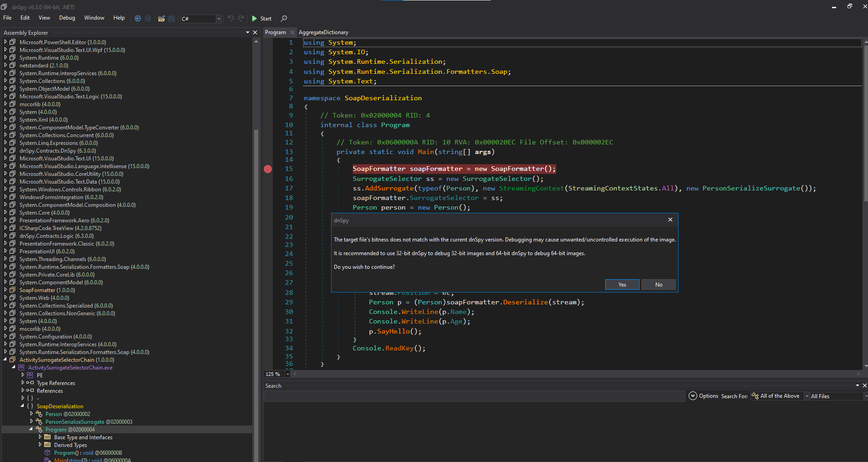
Task: Select dnSpy.Contracts.DnSpy (6.3.0.0) assembly
Action: (57, 151)
